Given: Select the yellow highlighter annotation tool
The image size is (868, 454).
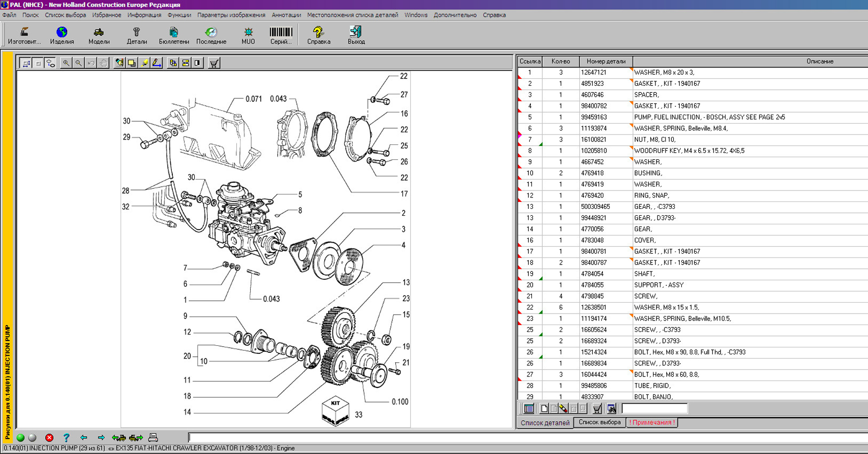Looking at the screenshot, I should tap(145, 63).
